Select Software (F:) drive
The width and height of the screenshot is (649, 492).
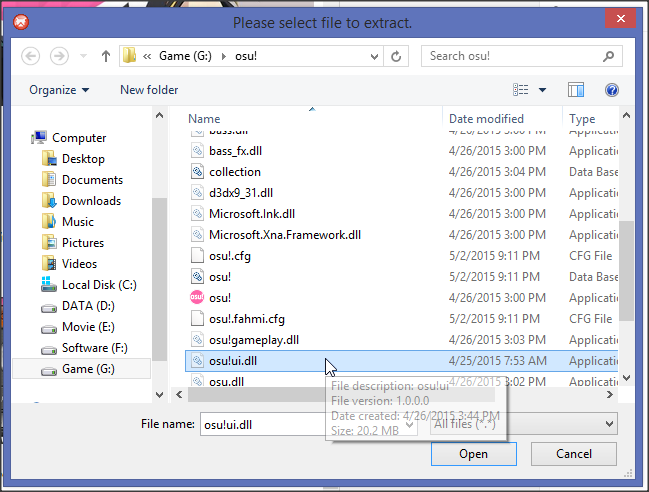tap(94, 348)
